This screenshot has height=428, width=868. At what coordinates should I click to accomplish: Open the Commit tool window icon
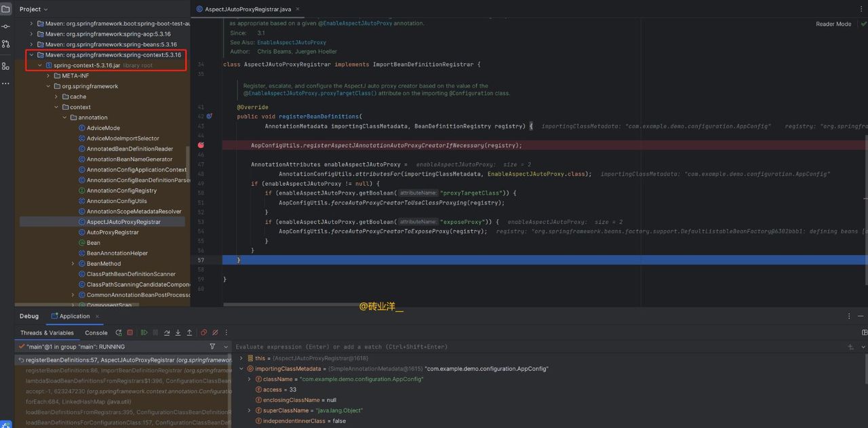tap(6, 26)
